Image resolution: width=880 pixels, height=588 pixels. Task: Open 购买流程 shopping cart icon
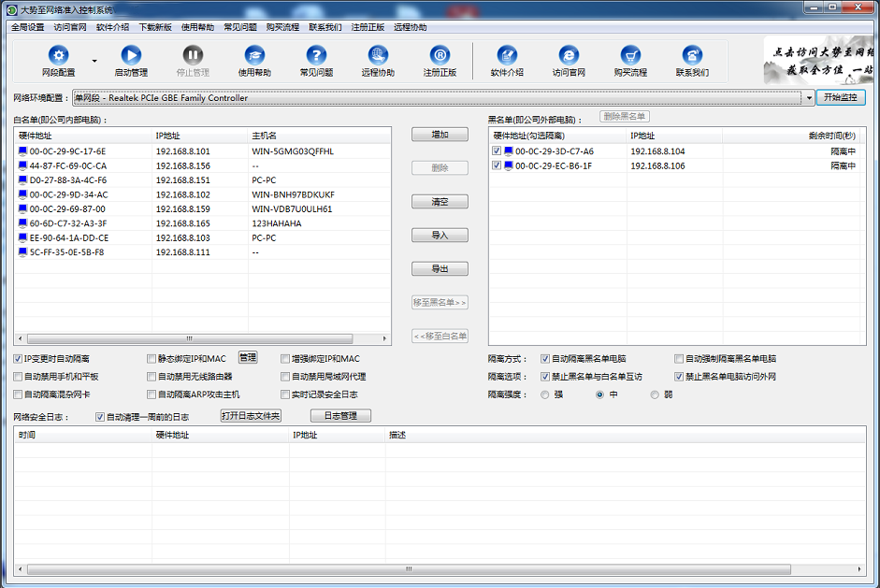(630, 55)
